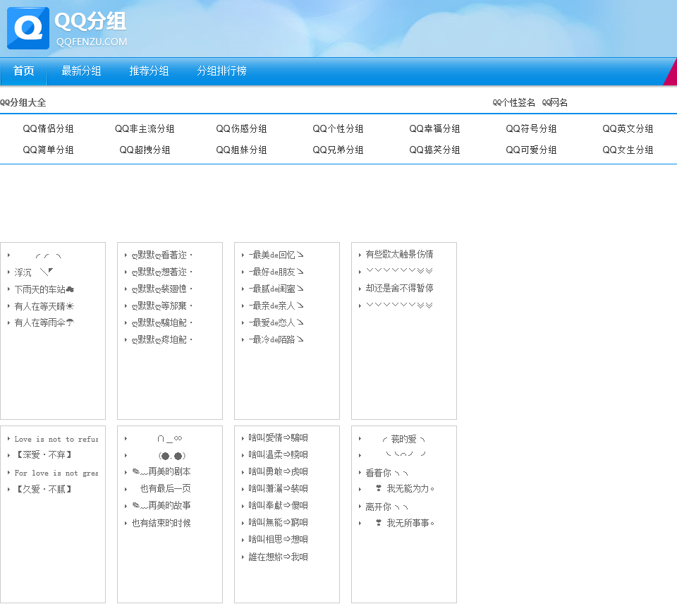Click the 我的爱 heart-art row
677x616 pixels.
coord(403,440)
